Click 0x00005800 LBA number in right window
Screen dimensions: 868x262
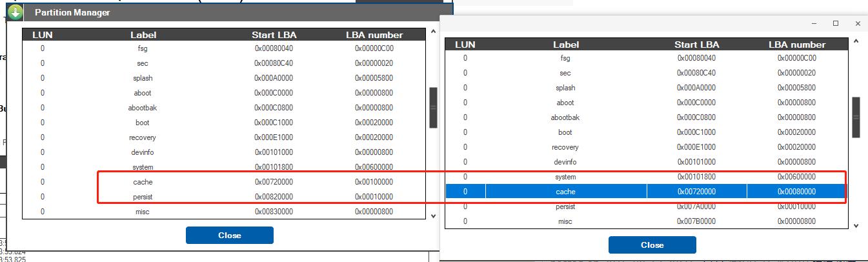797,88
